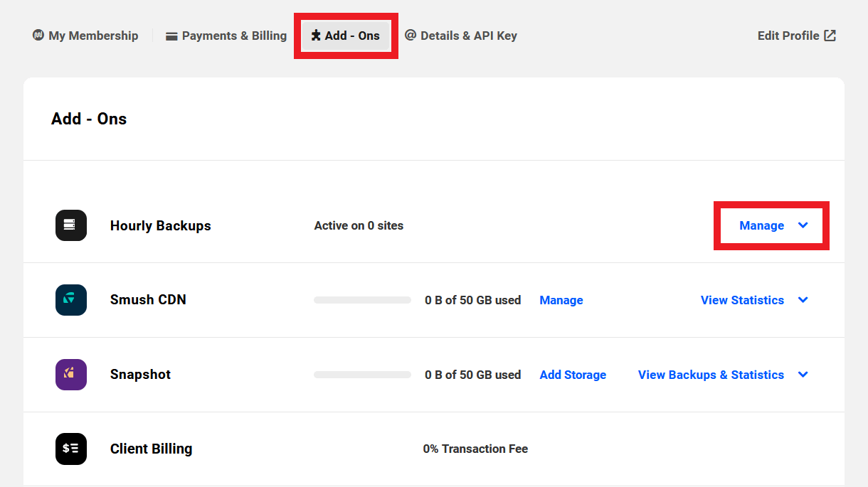The height and width of the screenshot is (487, 868).
Task: Click 'Active on 0 sites' text
Action: tap(359, 225)
